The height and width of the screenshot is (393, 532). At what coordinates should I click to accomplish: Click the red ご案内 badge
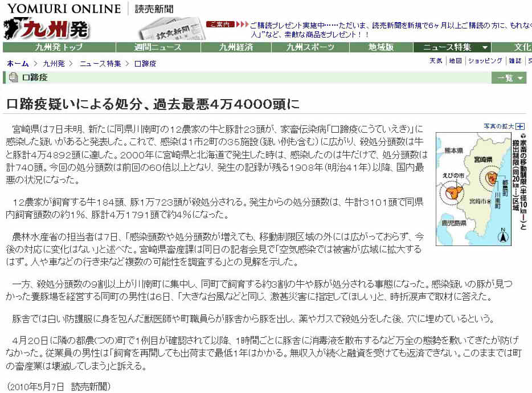[x=220, y=24]
